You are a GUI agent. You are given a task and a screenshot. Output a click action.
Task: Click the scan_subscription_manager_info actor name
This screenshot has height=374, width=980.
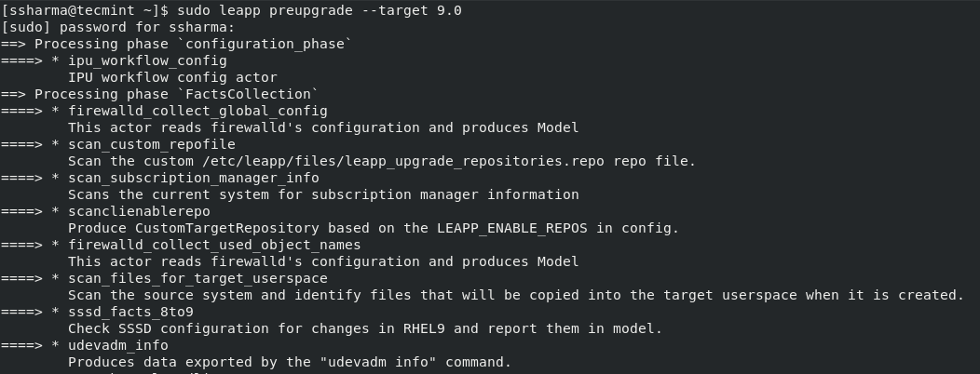194,178
